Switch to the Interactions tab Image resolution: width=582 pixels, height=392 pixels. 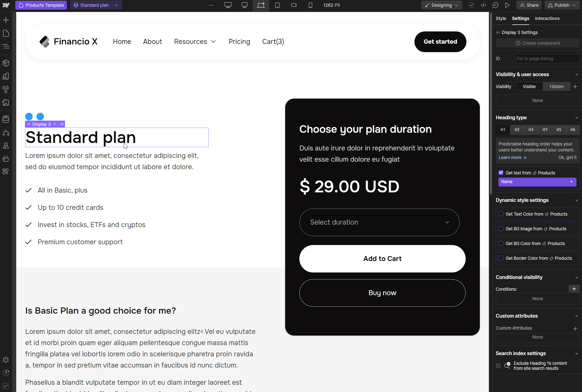click(547, 18)
